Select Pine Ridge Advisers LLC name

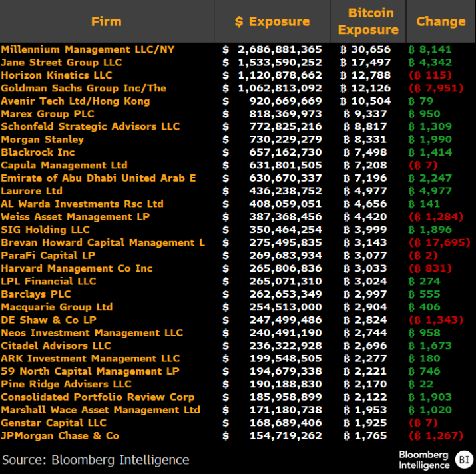tap(66, 384)
